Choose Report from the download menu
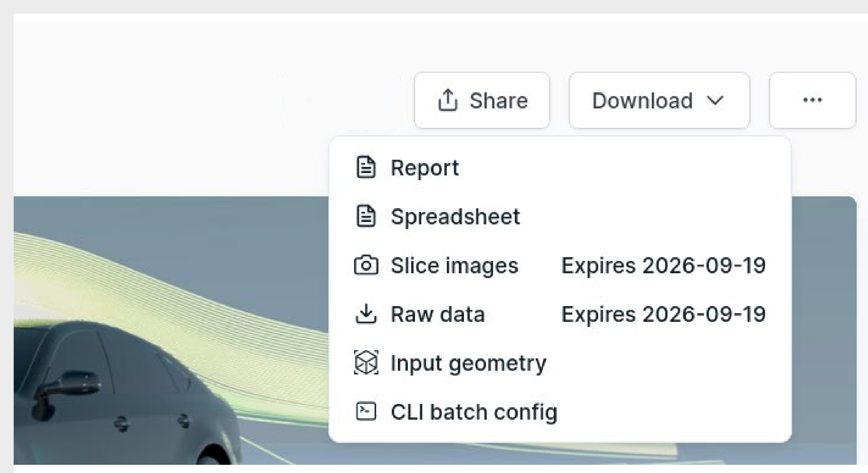Viewport: 868px width, 473px height. pos(424,168)
